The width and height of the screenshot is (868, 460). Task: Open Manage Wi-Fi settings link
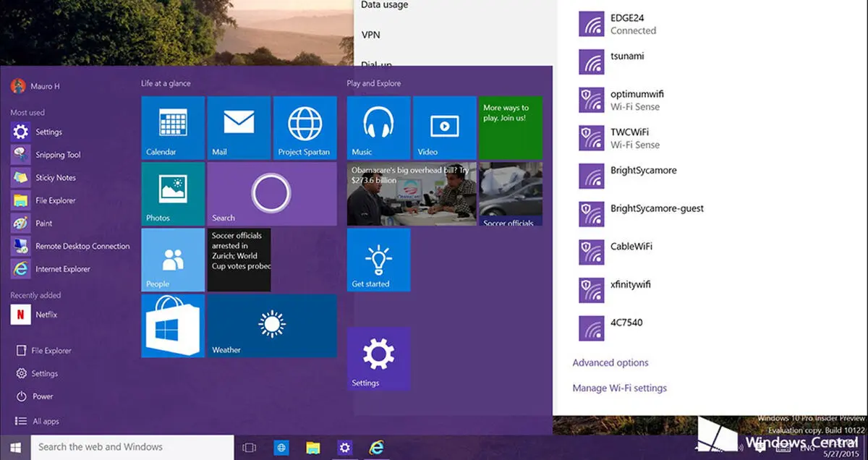point(620,388)
